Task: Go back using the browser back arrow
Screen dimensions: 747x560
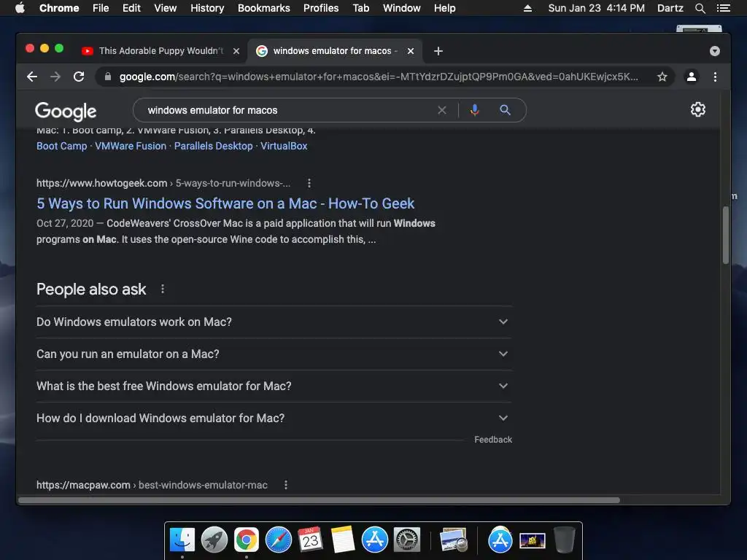Action: pyautogui.click(x=32, y=77)
